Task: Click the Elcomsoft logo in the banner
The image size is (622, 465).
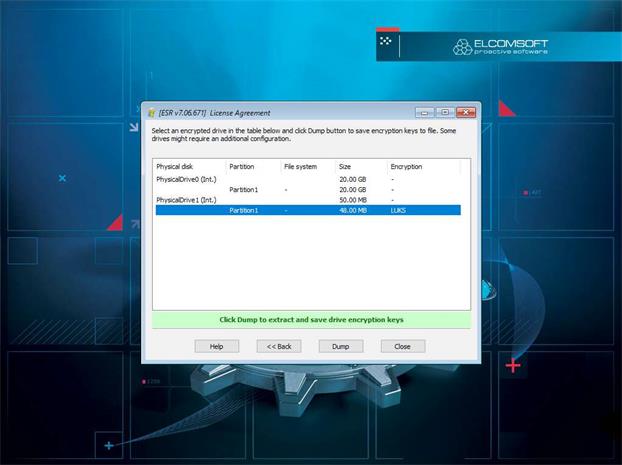Action: pos(500,46)
